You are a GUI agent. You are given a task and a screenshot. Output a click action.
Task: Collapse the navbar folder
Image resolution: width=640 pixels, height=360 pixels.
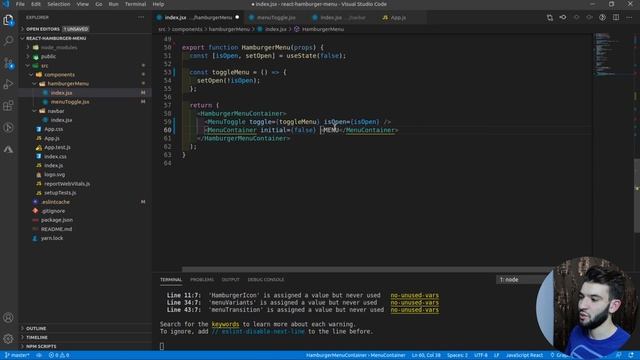coord(56,111)
